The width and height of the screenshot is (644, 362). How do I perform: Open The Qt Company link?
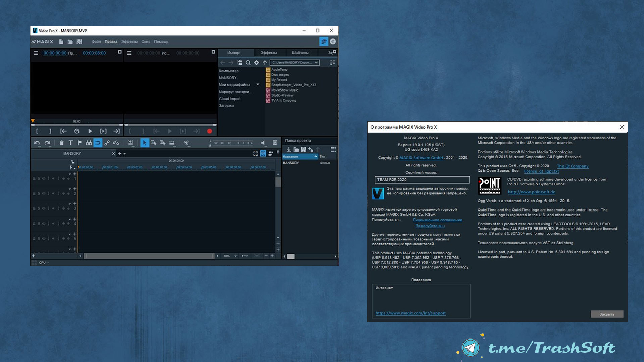pos(573,166)
